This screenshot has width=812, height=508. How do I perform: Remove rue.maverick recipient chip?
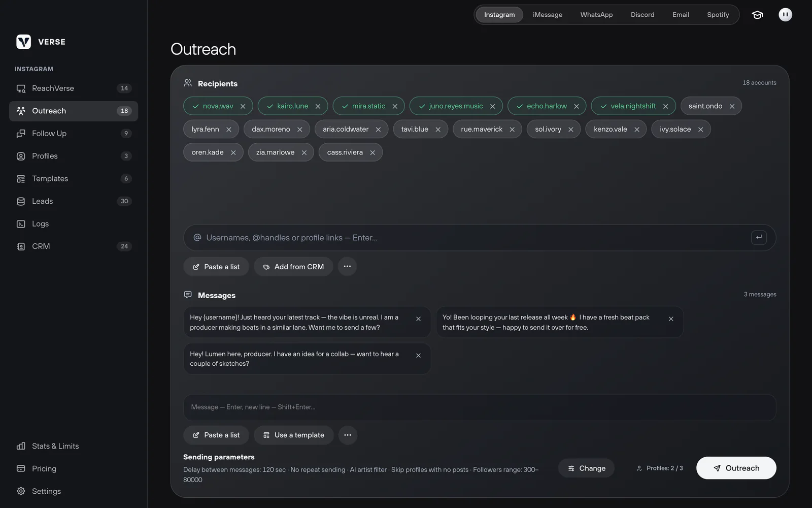(x=512, y=130)
